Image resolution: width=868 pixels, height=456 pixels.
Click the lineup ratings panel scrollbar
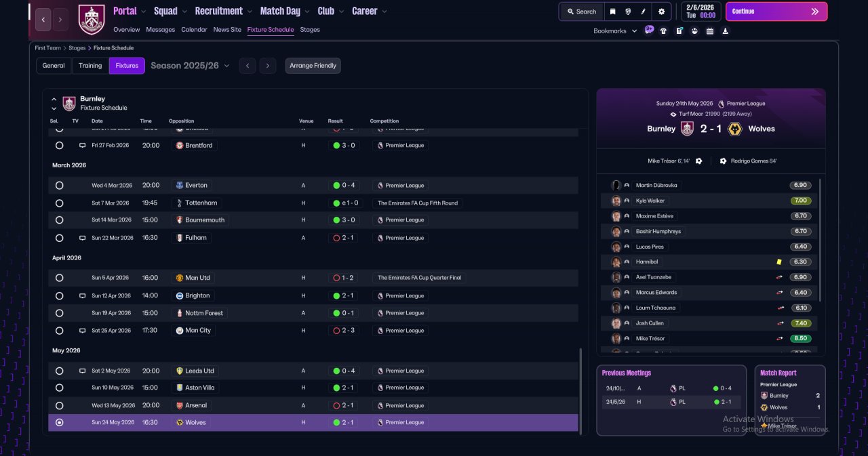point(821,241)
